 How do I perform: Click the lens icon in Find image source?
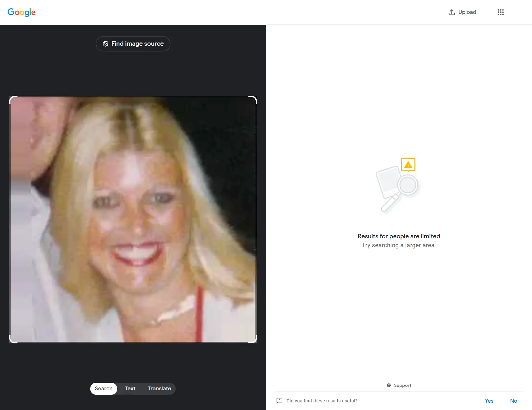click(x=106, y=44)
